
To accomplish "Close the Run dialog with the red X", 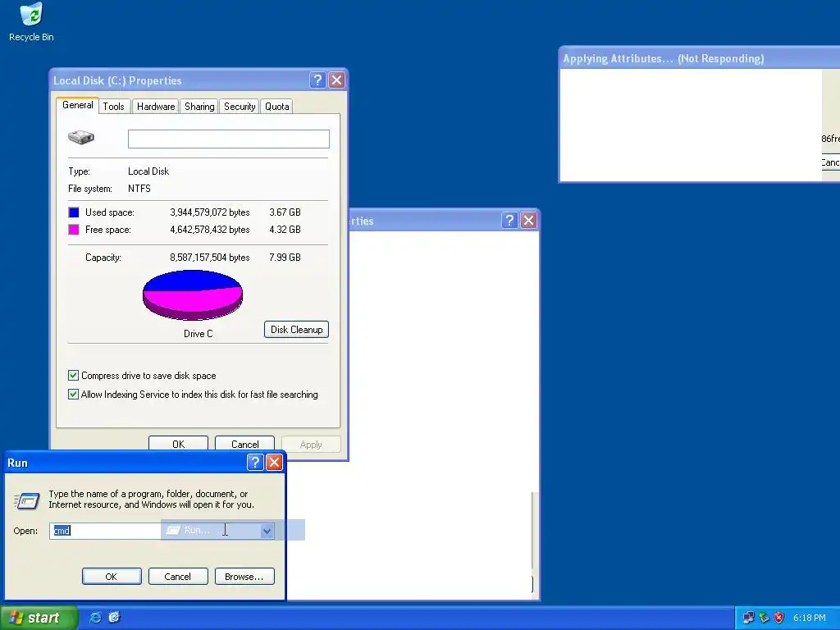I will (274, 463).
